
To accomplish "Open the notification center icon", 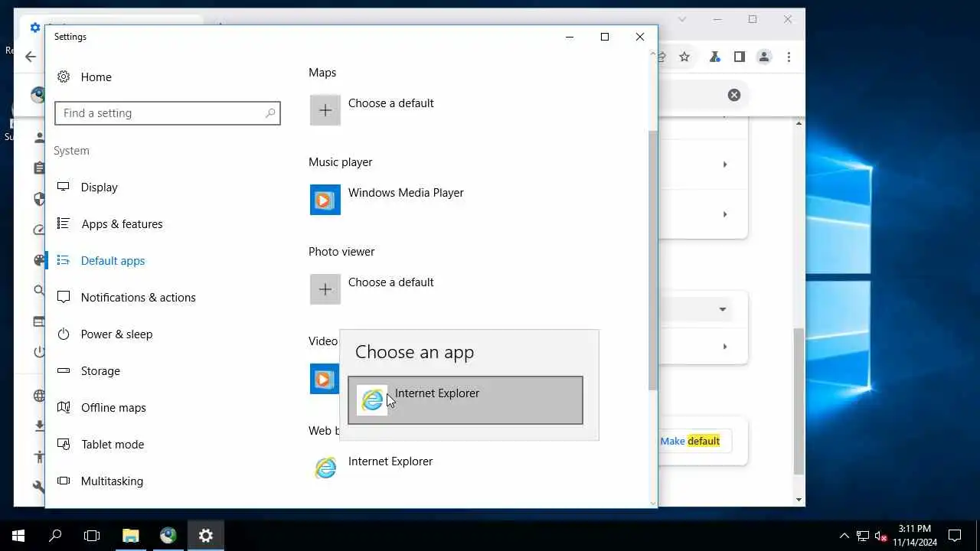I will (x=955, y=536).
